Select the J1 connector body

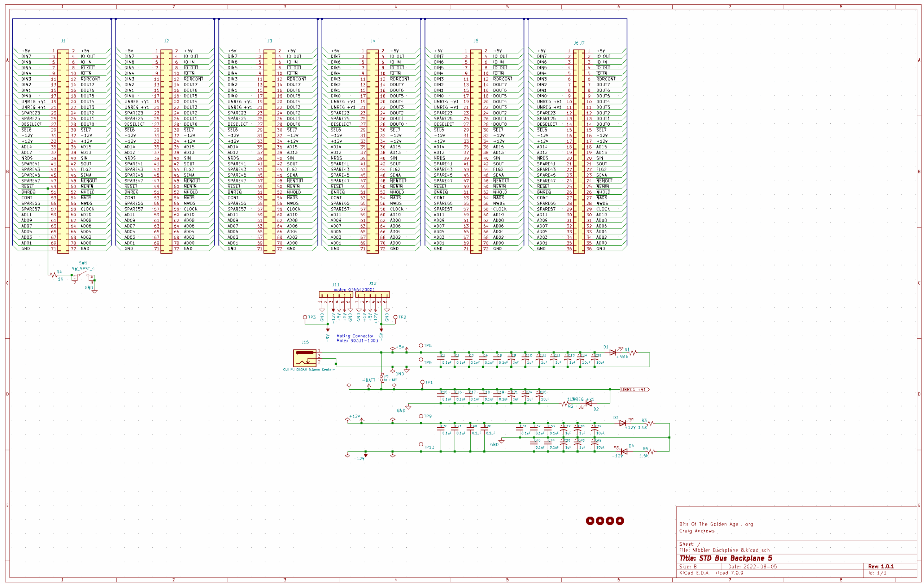pos(63,152)
